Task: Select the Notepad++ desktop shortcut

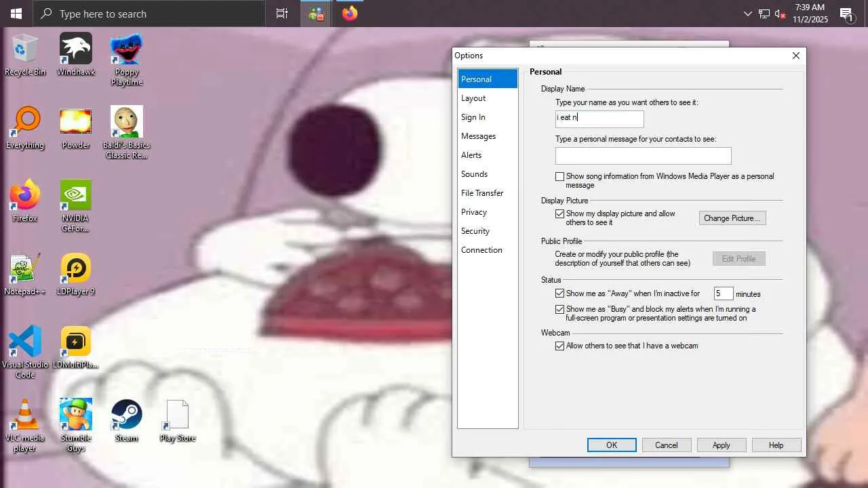Action: (x=25, y=274)
